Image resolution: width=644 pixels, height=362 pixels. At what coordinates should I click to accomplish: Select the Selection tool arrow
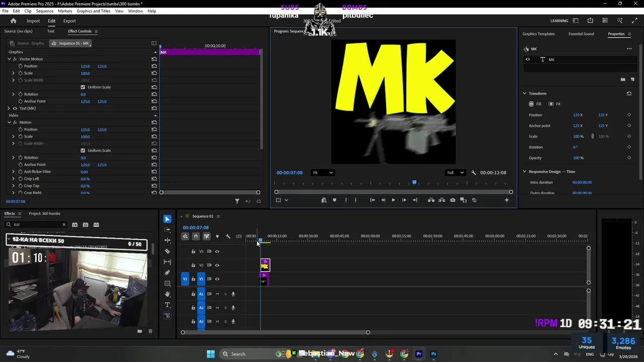pos(168,219)
